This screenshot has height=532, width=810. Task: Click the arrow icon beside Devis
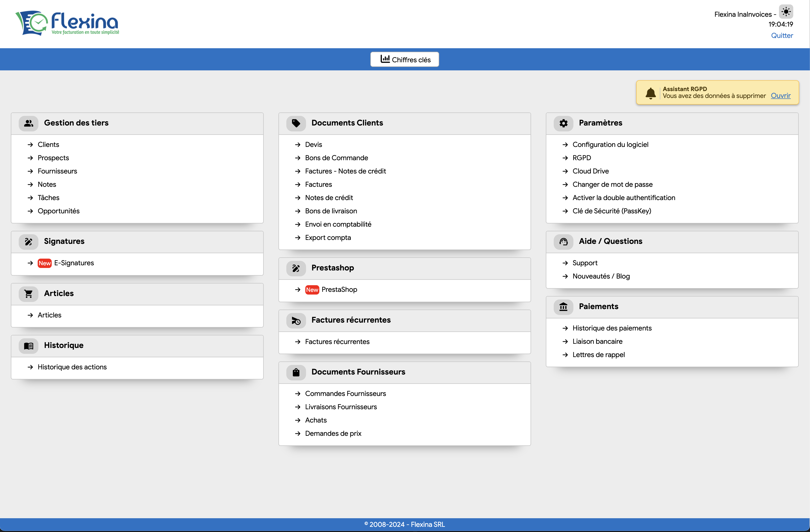[x=298, y=145]
